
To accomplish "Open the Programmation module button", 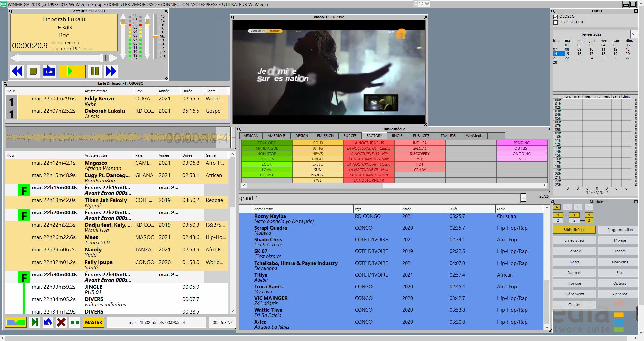I will [x=620, y=230].
